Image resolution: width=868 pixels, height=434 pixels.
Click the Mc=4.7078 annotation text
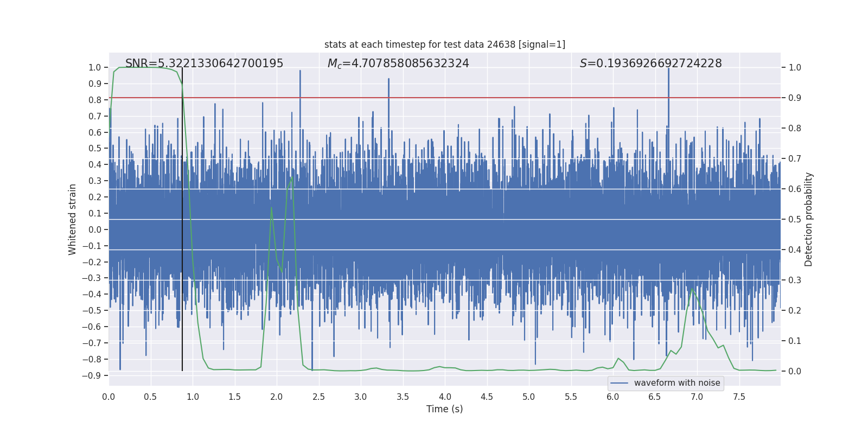pyautogui.click(x=398, y=63)
